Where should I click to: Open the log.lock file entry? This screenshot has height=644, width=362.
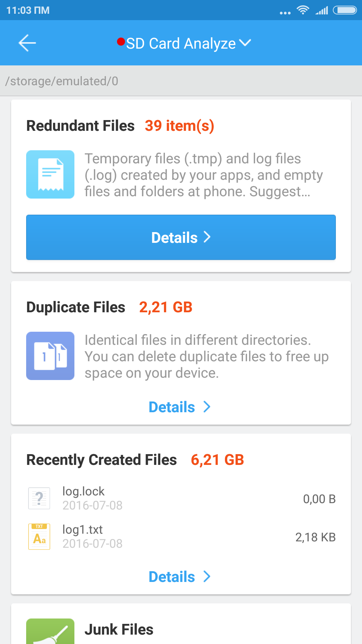coord(181,498)
